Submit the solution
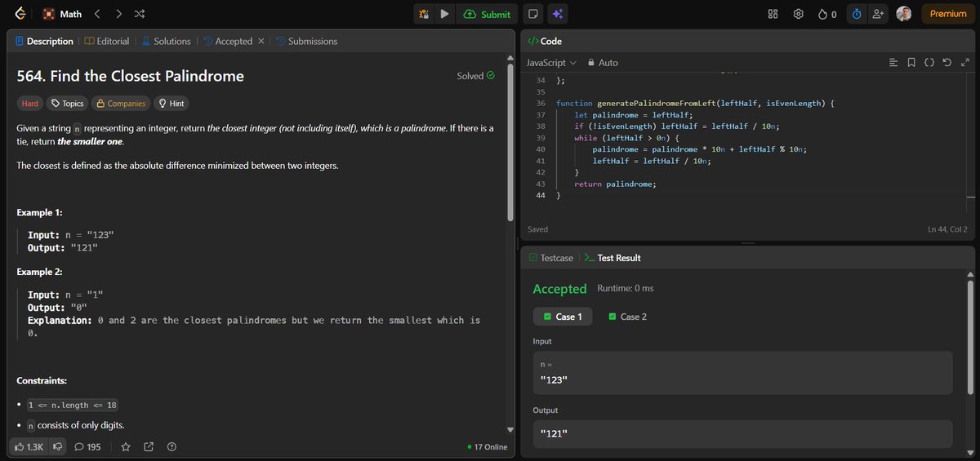 coord(487,14)
